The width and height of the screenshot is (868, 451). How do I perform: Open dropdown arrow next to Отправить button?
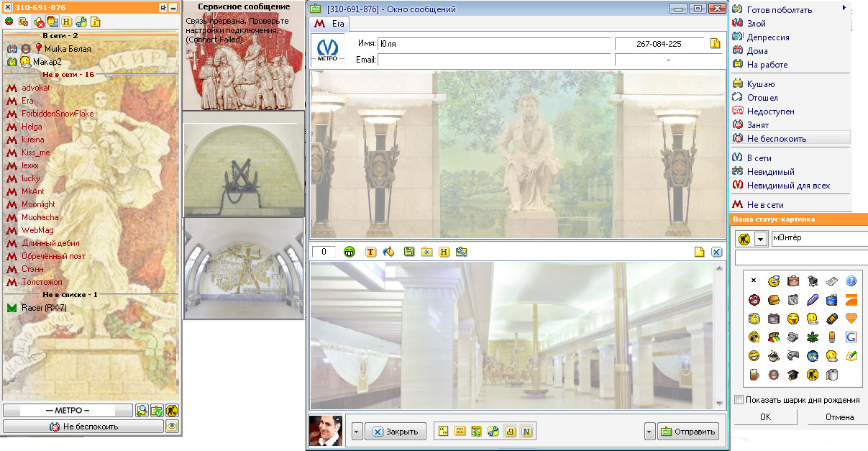650,432
